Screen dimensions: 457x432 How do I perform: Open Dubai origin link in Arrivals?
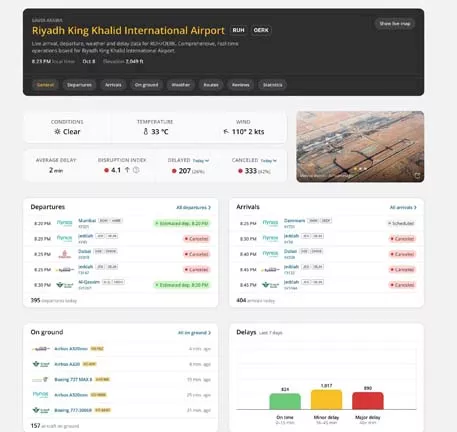click(290, 251)
